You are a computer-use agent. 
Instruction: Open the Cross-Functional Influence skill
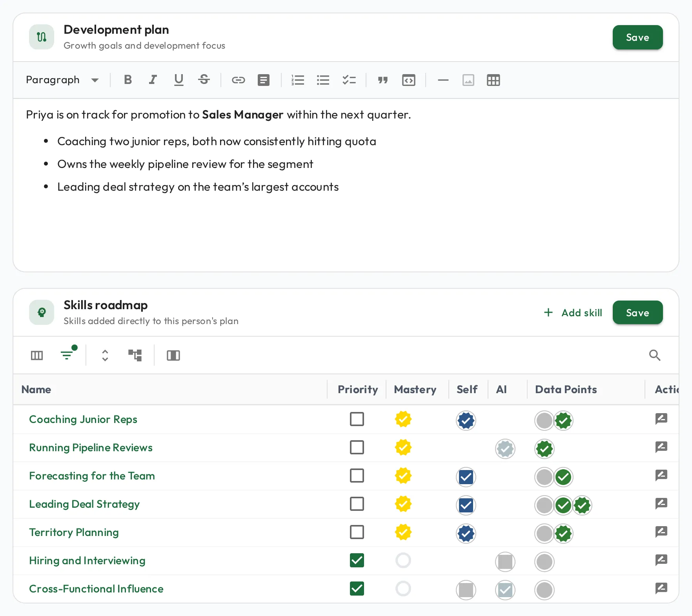tap(96, 589)
